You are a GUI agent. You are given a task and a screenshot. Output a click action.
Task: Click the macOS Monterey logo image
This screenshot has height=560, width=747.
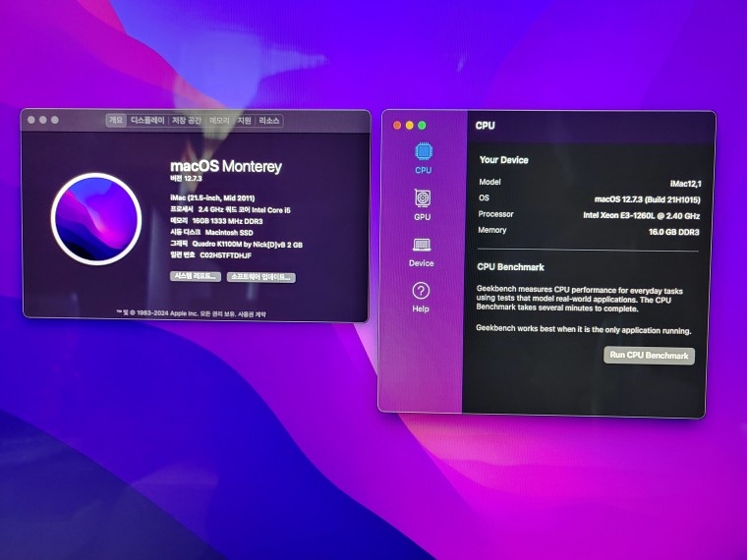(x=96, y=218)
